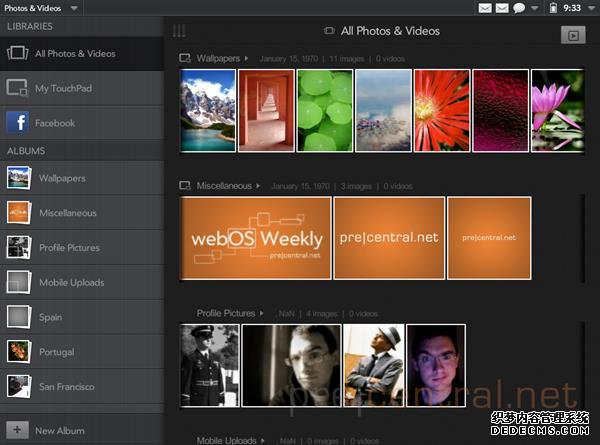Open the Portugal album in sidebar
This screenshot has width=600, height=445.
[82, 352]
